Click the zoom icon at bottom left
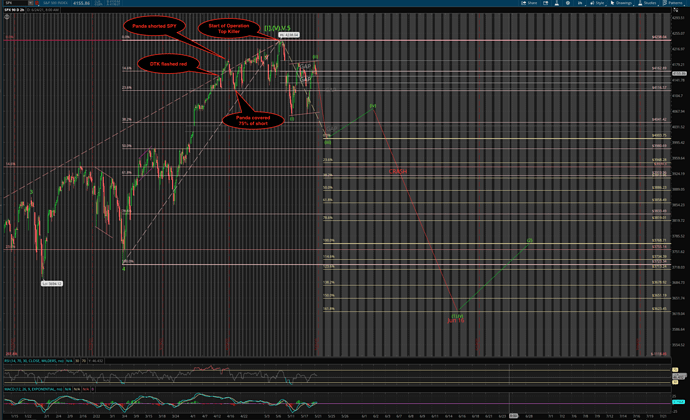 pos(5,415)
